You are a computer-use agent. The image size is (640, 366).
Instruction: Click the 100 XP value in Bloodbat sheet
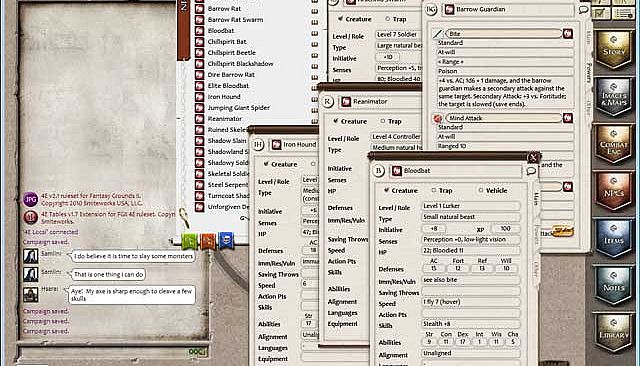(505, 228)
